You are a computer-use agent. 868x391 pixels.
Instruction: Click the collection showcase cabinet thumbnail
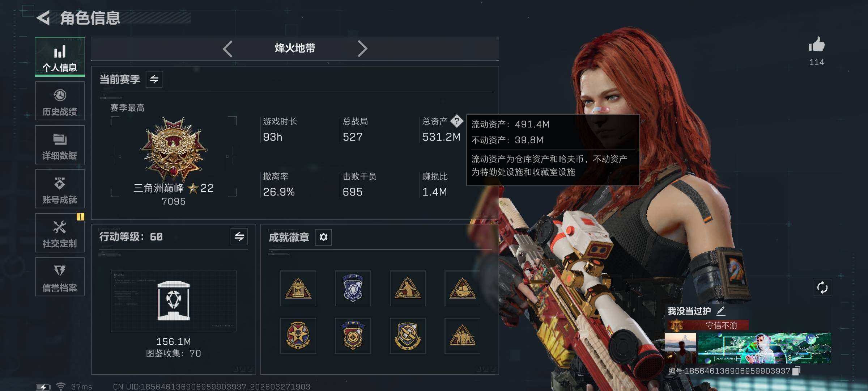pyautogui.click(x=174, y=301)
